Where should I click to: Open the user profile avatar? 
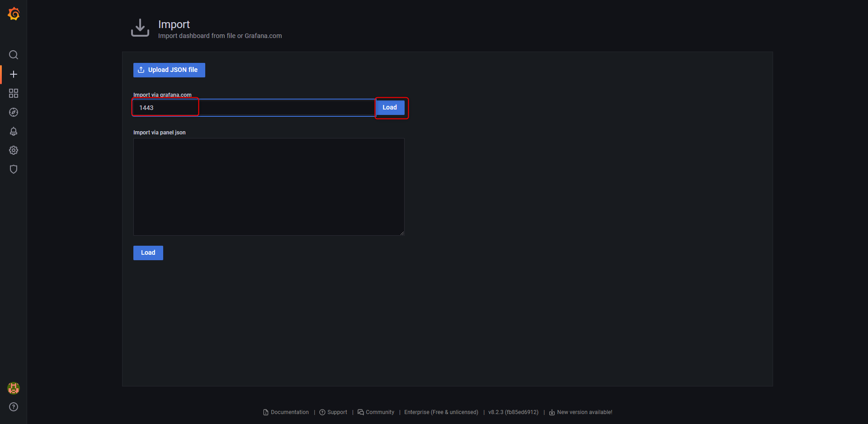(14, 388)
